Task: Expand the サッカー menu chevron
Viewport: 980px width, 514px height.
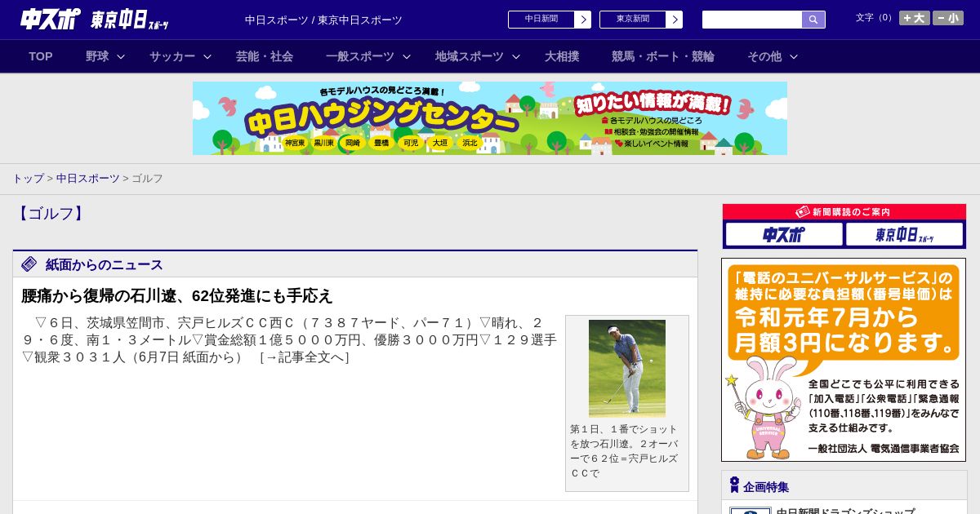Action: [207, 57]
